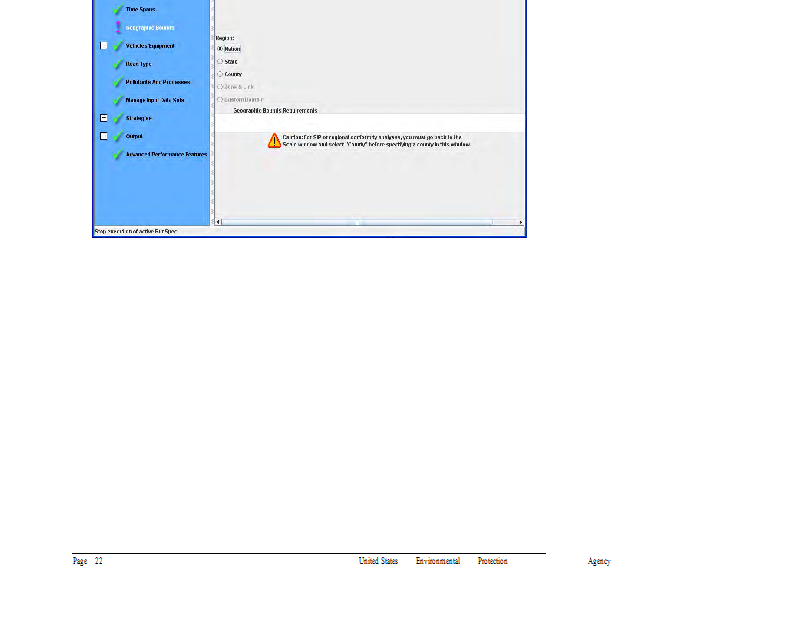The width and height of the screenshot is (800, 618).
Task: Click the orange caution triangle icon
Action: (x=274, y=140)
